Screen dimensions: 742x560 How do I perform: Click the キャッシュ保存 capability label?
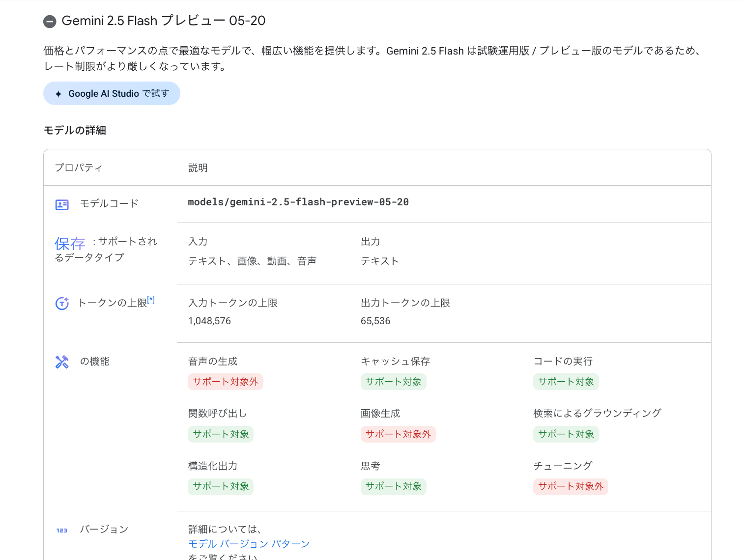coord(396,361)
